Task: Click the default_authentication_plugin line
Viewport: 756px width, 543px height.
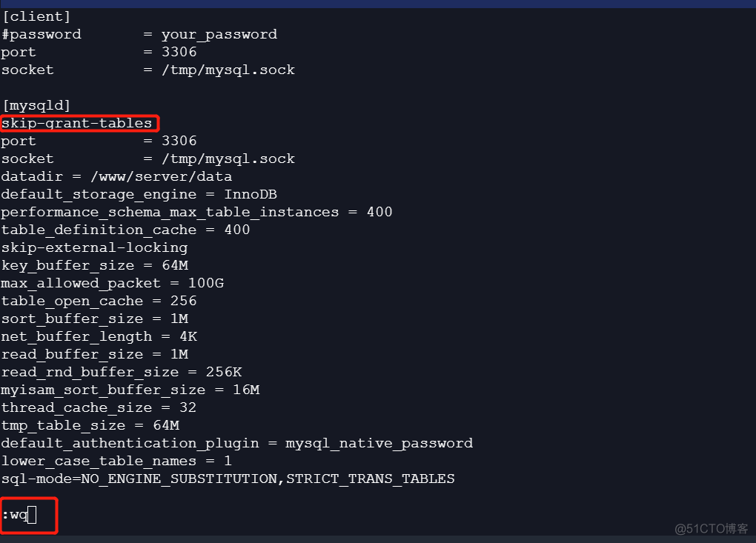Action: (x=236, y=443)
